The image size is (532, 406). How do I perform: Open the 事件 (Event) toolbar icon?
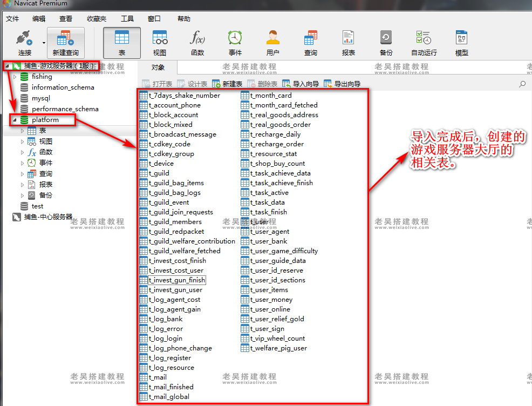[x=235, y=42]
